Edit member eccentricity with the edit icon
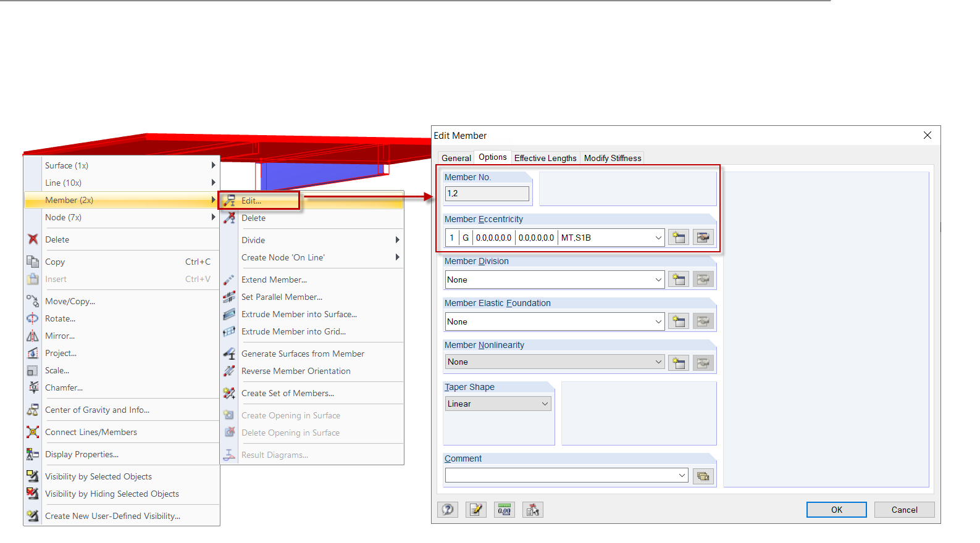 [x=703, y=238]
